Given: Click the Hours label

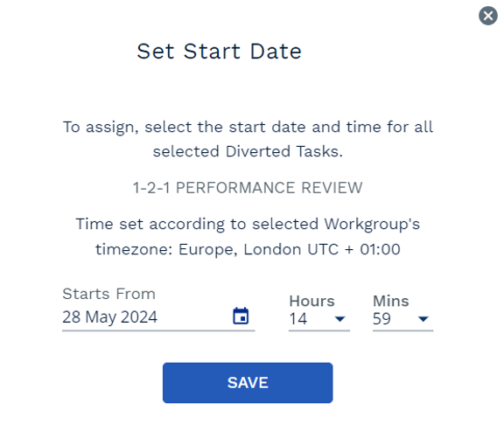Looking at the screenshot, I should point(311,302).
